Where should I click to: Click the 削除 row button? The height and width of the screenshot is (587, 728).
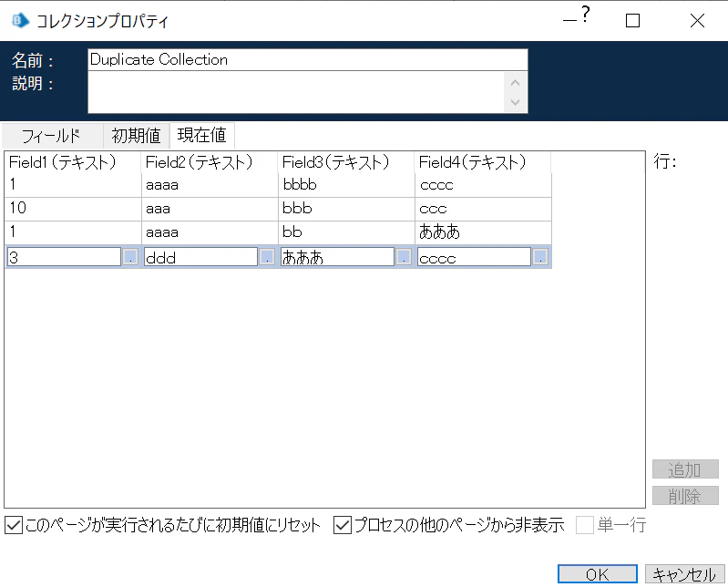pos(685,496)
